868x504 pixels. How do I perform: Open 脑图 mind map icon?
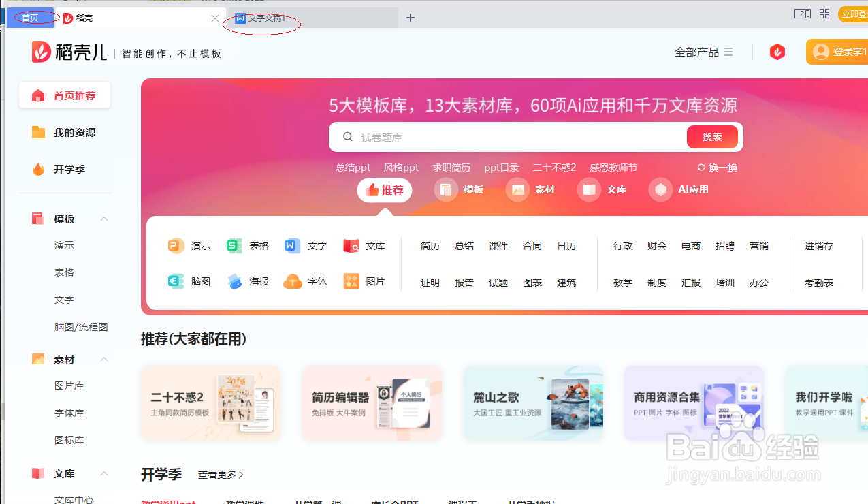(176, 281)
